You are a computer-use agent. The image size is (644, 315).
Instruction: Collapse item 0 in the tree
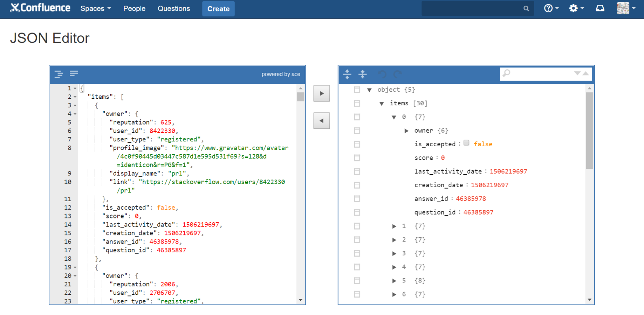(x=394, y=117)
